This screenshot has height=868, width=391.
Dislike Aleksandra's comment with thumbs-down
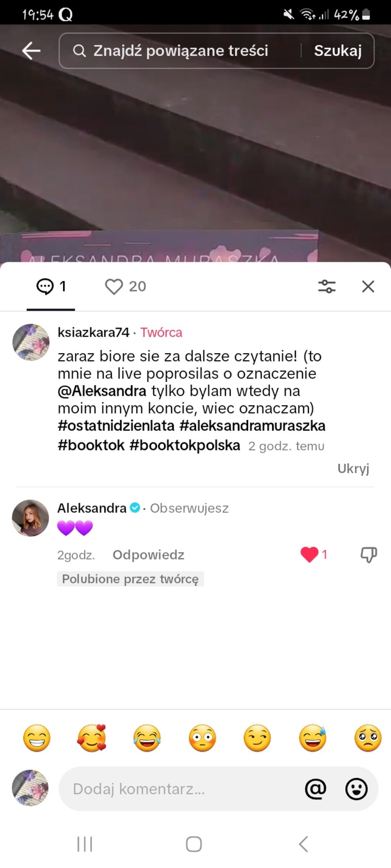click(x=368, y=555)
